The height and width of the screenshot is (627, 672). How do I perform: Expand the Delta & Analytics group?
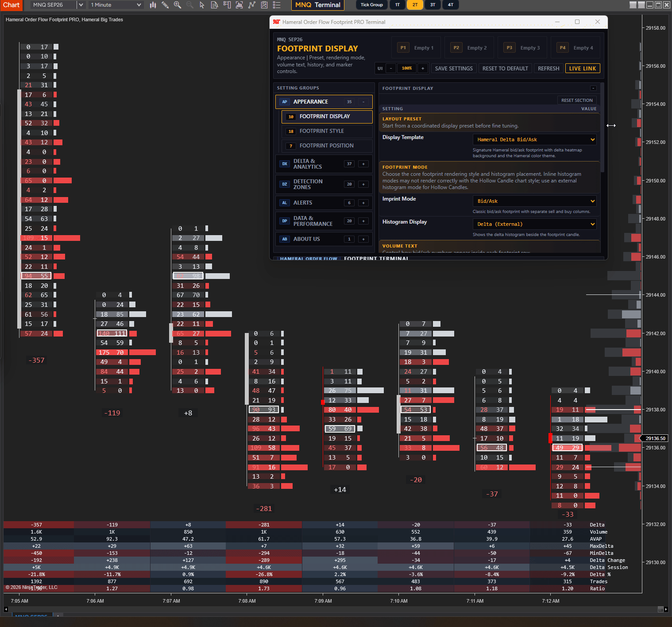click(363, 164)
